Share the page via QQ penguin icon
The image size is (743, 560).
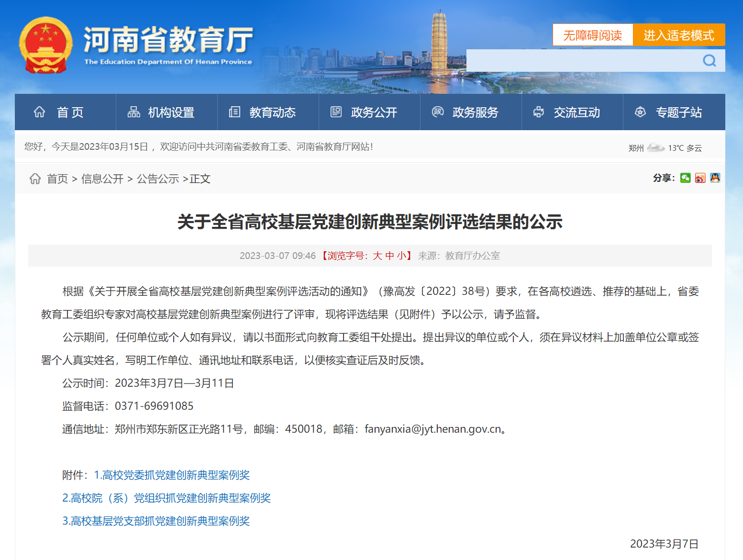[x=715, y=178]
